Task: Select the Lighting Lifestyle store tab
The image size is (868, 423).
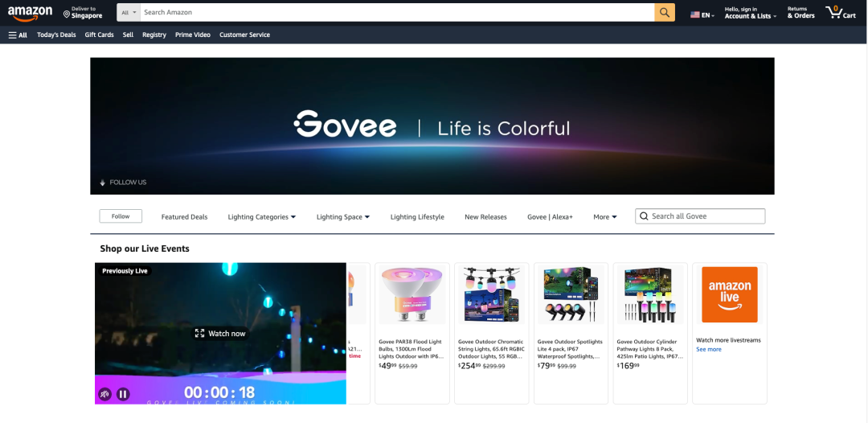Action: click(417, 217)
